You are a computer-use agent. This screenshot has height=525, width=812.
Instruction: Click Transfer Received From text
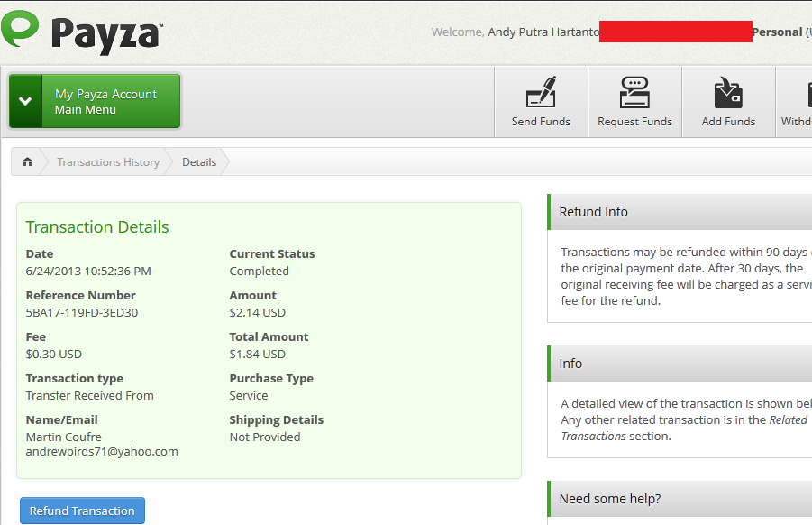(89, 395)
